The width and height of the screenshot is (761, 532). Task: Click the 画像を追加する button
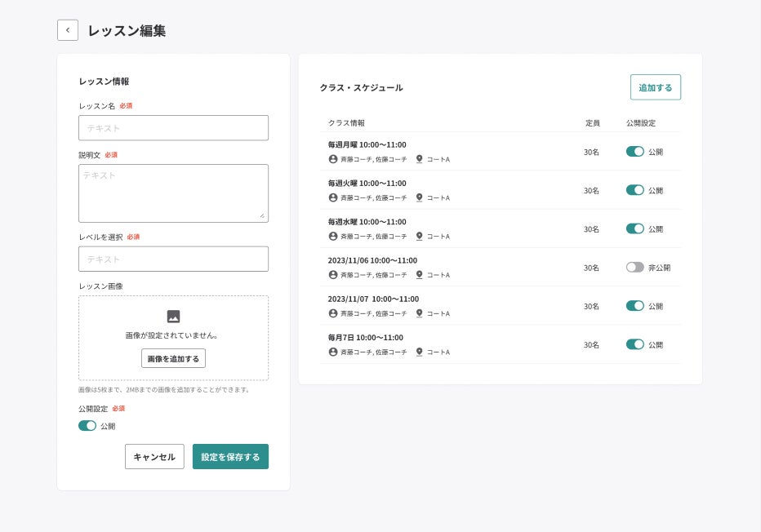point(173,358)
